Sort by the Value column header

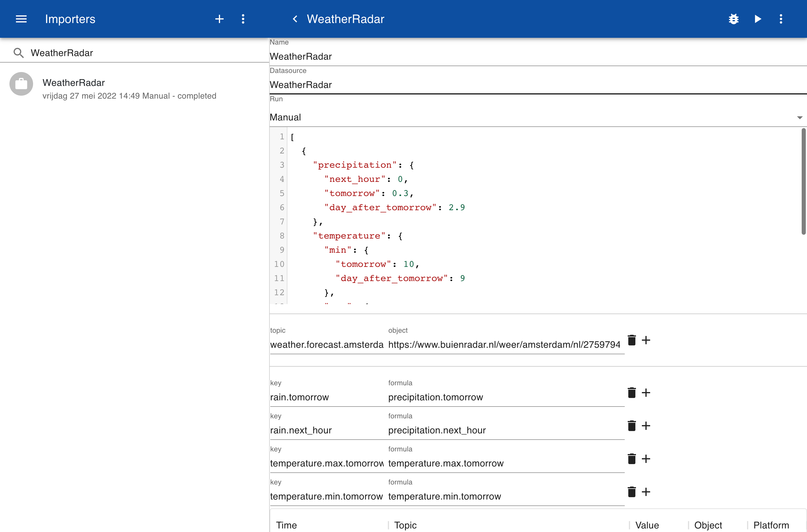click(647, 525)
